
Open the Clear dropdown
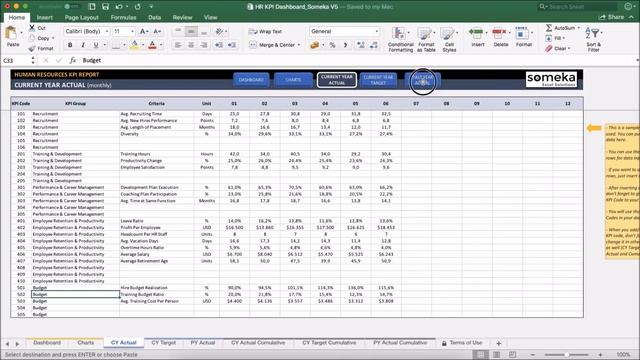pos(558,48)
